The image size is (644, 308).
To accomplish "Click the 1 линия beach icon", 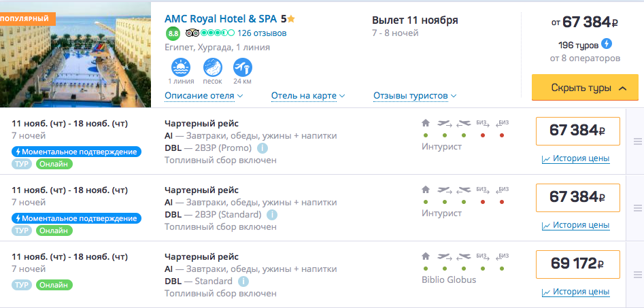I will click(x=181, y=67).
